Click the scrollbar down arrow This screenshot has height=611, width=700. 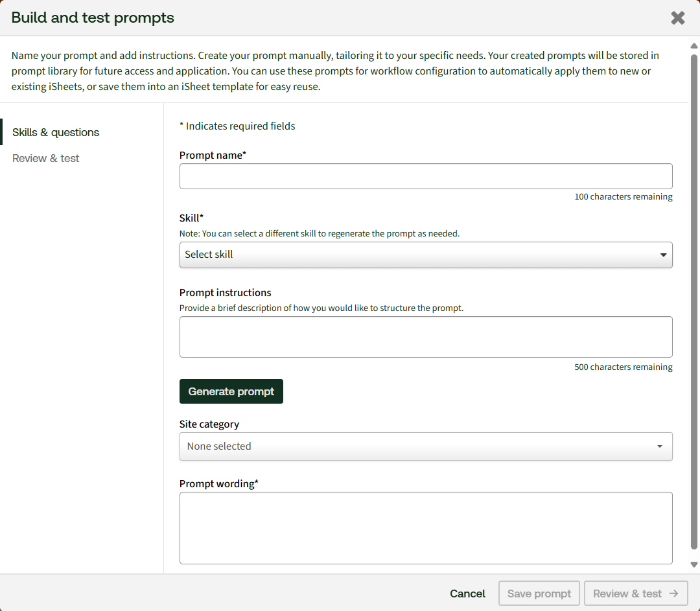click(694, 565)
